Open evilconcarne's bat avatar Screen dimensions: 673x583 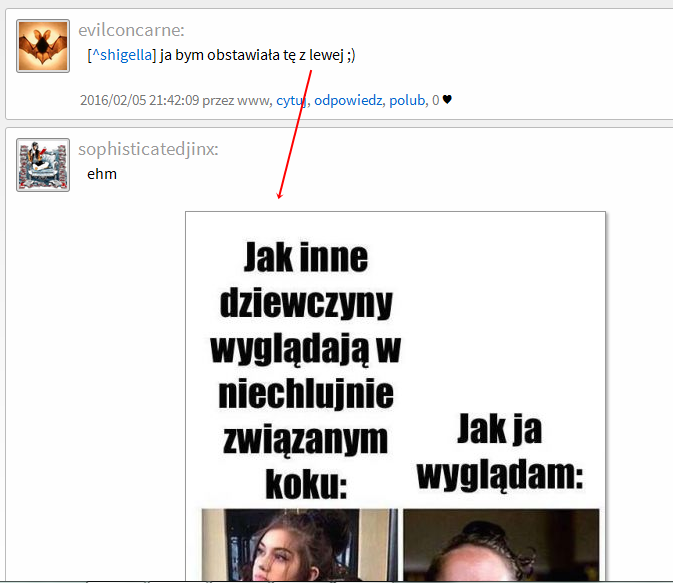click(43, 46)
